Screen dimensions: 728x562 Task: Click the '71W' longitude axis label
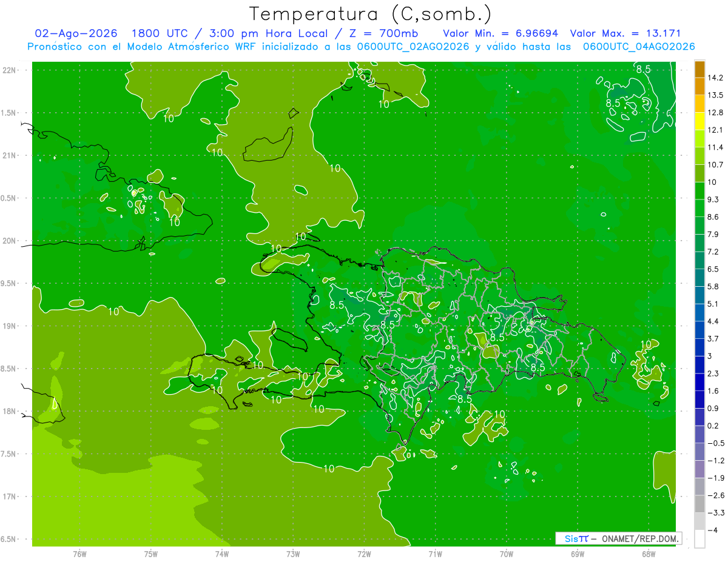(x=435, y=554)
